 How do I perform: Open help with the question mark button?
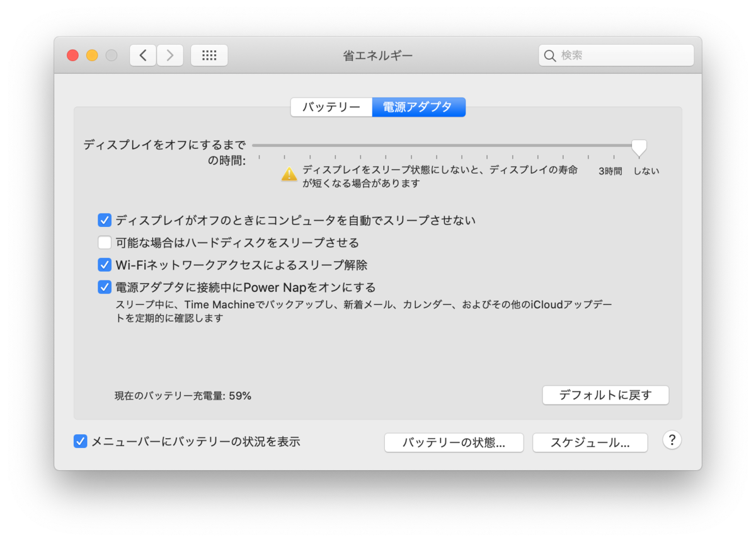click(x=672, y=440)
